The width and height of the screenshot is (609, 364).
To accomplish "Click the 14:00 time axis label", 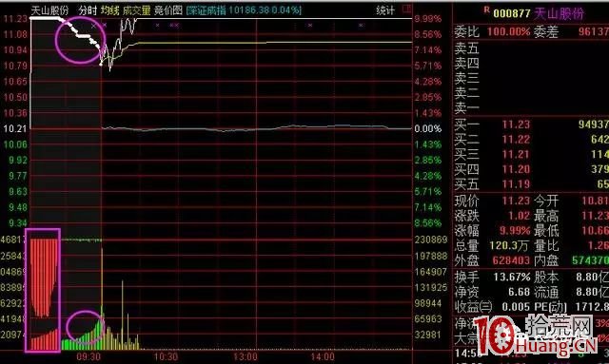I will click(323, 356).
